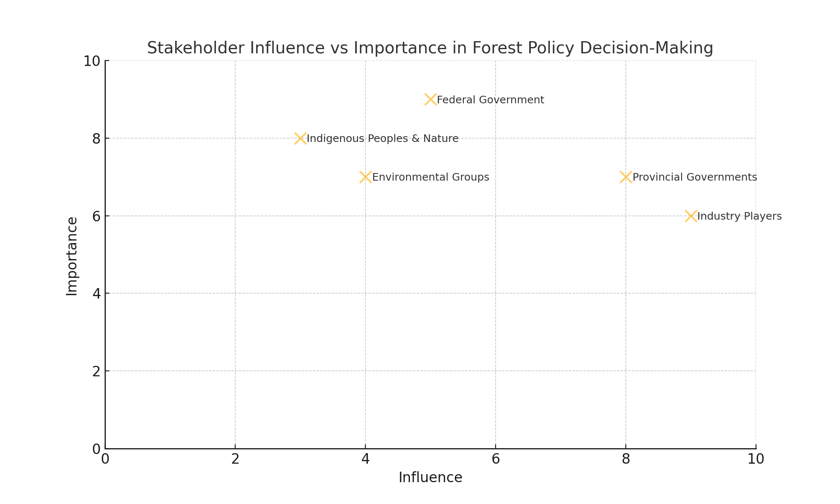Click the Influence x-axis label
This screenshot has height=504, width=840.
click(x=430, y=478)
